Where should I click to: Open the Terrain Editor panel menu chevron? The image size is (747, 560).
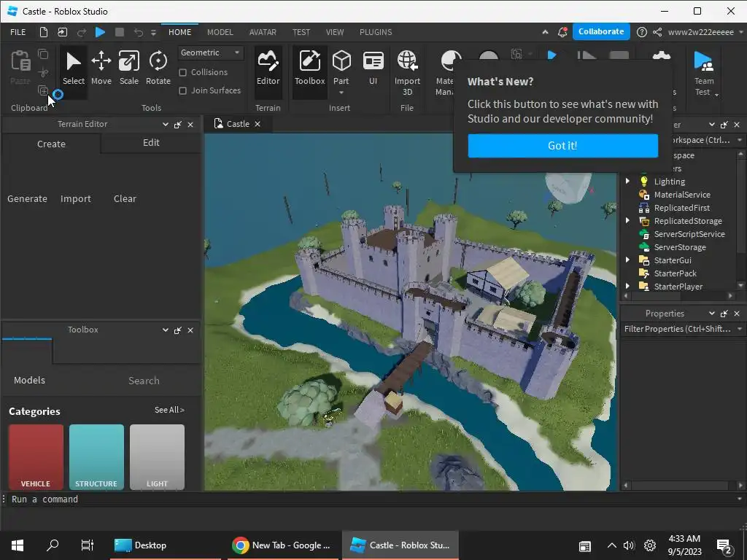166,124
